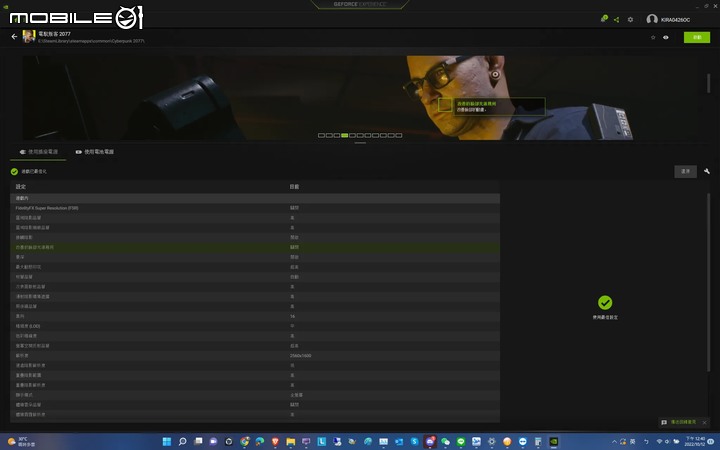Launch the game with green button
This screenshot has height=450, width=720.
(x=697, y=37)
